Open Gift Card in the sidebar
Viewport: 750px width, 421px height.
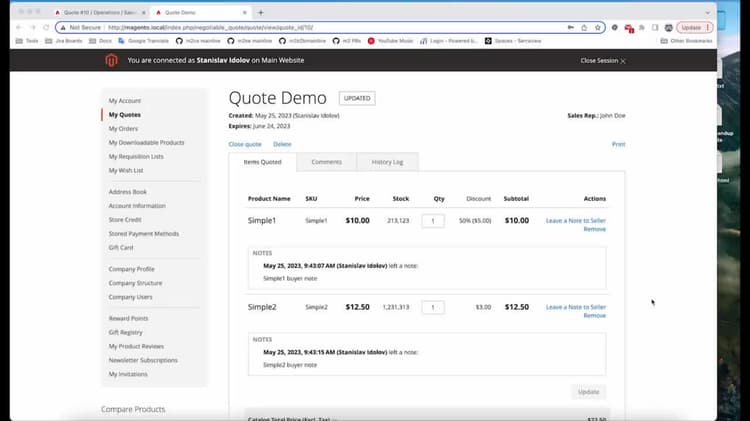click(121, 247)
